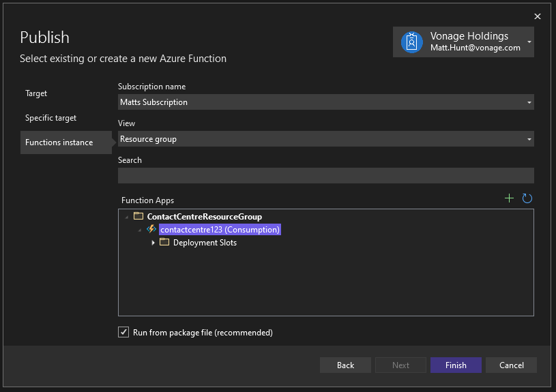Click the Deployment Slots folder icon
Viewport: 556px width, 392px height.
click(164, 242)
